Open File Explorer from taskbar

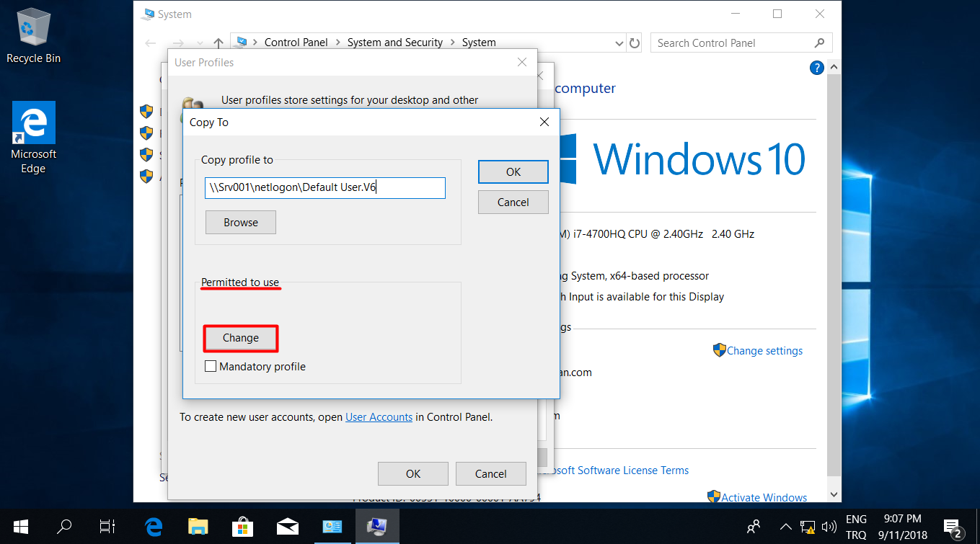[198, 527]
